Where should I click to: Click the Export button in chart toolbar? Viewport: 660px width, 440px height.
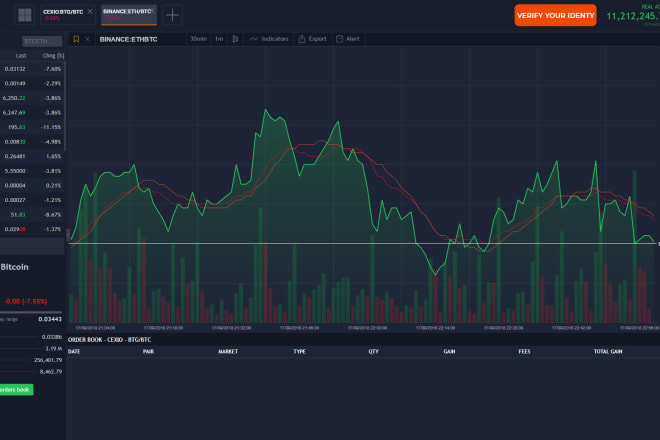pyautogui.click(x=313, y=39)
